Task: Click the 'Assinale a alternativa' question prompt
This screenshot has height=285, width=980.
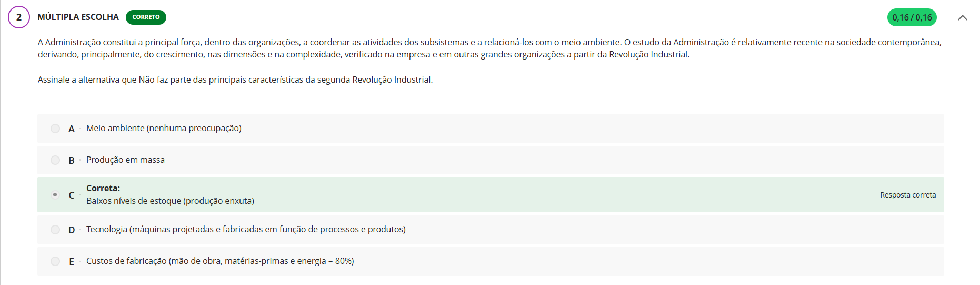Action: coord(235,80)
